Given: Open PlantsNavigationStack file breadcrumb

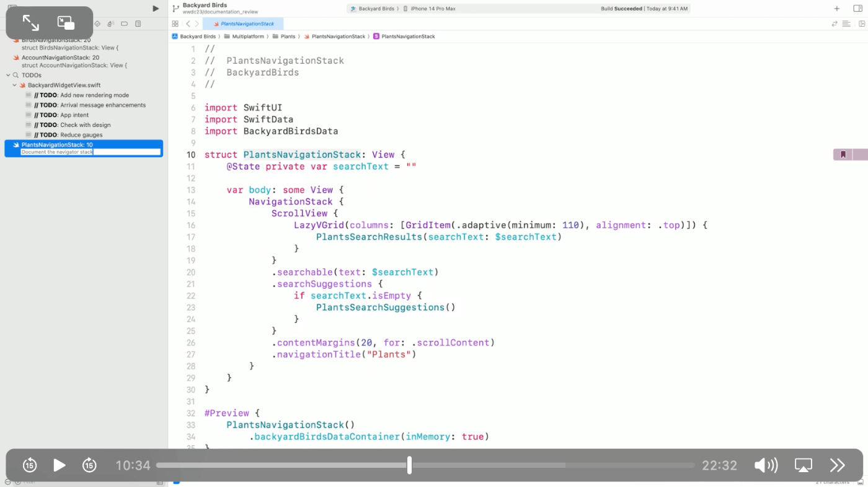Looking at the screenshot, I should point(335,37).
